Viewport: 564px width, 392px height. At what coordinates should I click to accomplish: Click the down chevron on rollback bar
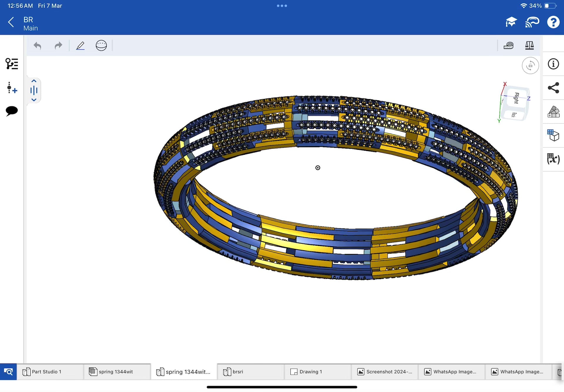coord(34,100)
